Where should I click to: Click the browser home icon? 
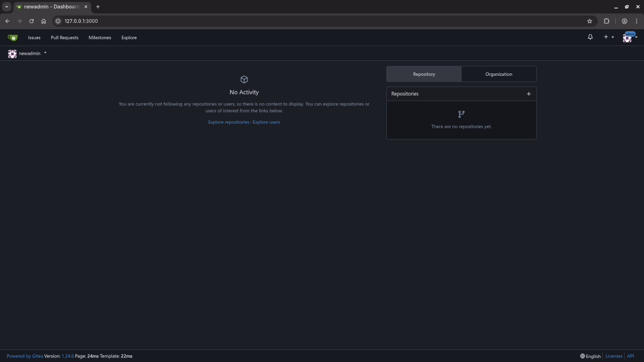pos(43,21)
